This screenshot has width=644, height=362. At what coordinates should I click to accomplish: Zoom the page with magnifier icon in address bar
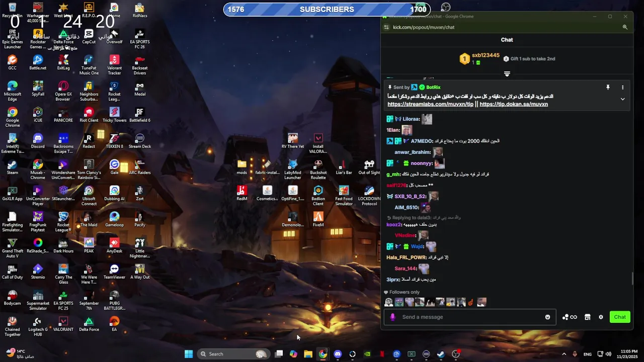click(625, 27)
